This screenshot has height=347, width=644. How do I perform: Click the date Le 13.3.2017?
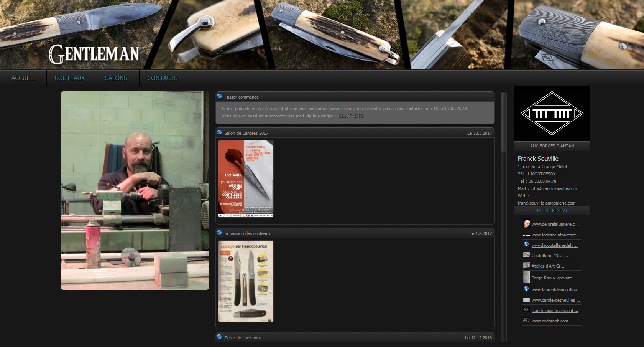tap(479, 133)
